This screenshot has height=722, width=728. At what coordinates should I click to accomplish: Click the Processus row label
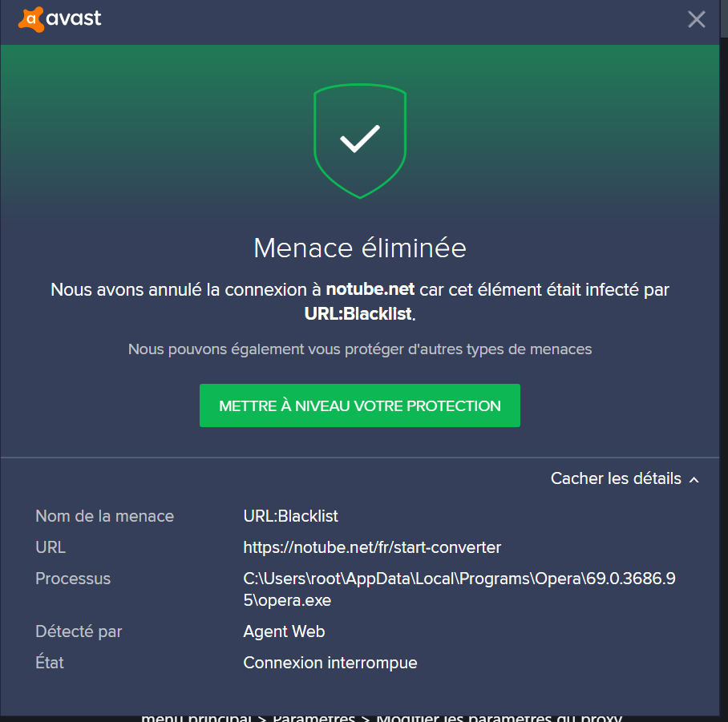click(x=73, y=579)
